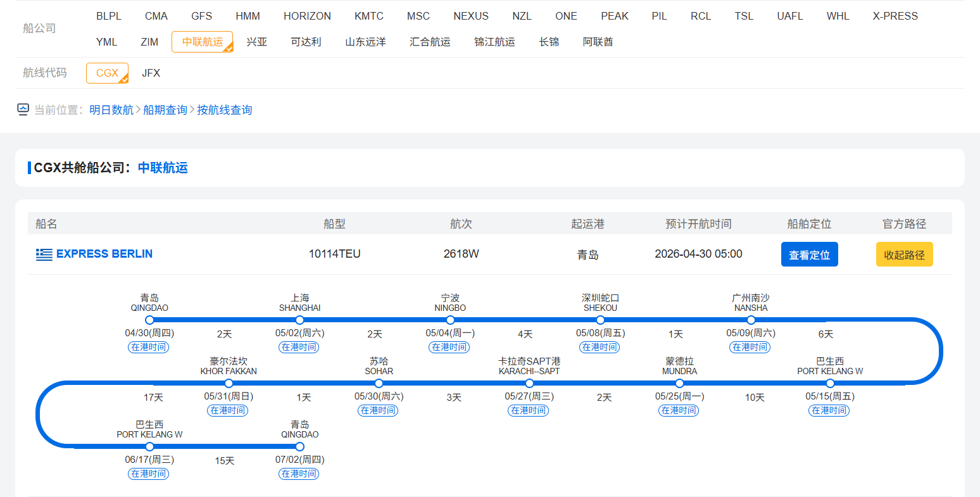The image size is (980, 497).
Task: Choose 中联航运 shipping company filter
Action: click(202, 42)
